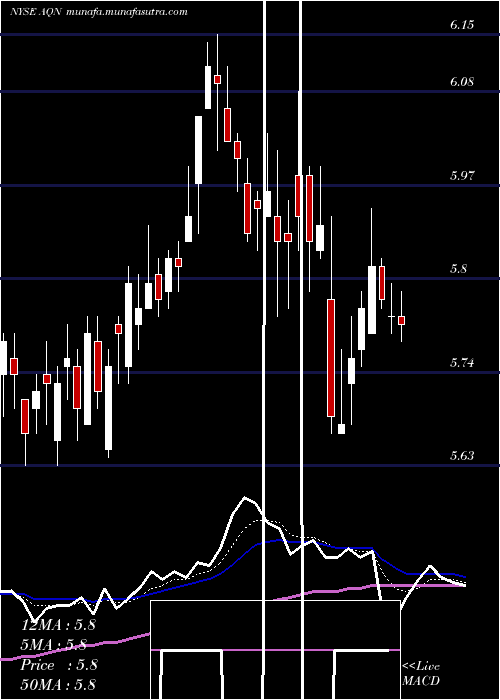Viewport: 500px width, 700px height.
Task: Click the '50MA : 5.8' indicator text
Action: [58, 685]
